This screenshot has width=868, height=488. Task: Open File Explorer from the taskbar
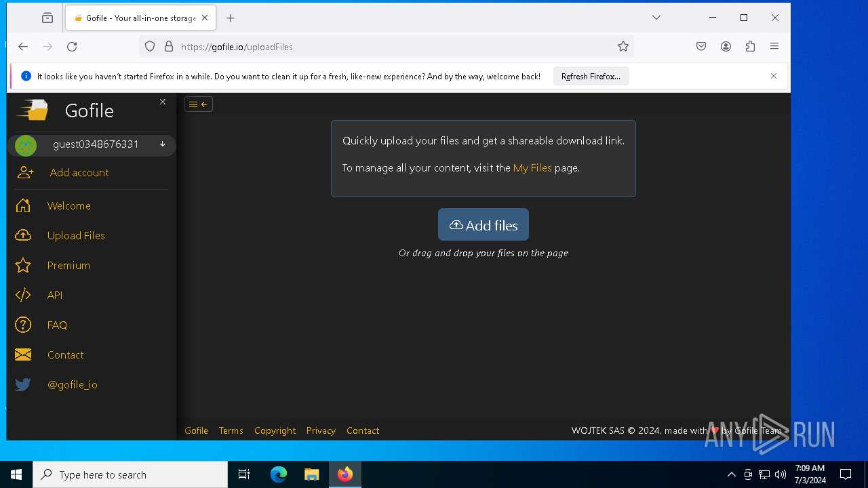311,474
